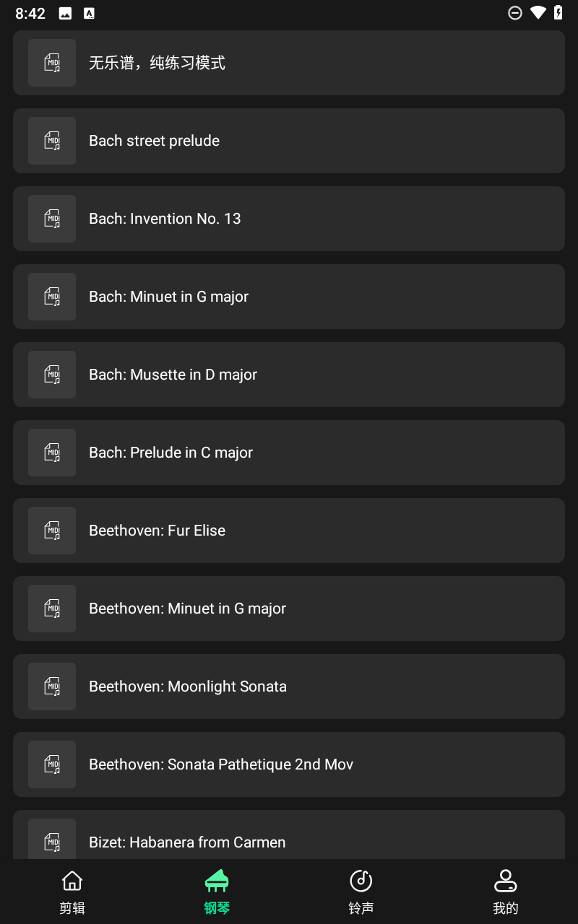Open the 我的 profile tab
Image resolution: width=578 pixels, height=924 pixels.
point(506,892)
